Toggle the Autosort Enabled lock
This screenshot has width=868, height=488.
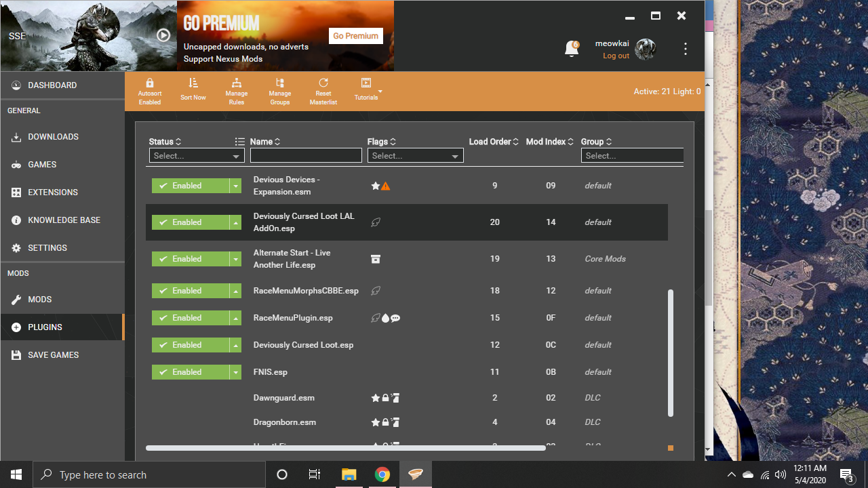point(150,83)
